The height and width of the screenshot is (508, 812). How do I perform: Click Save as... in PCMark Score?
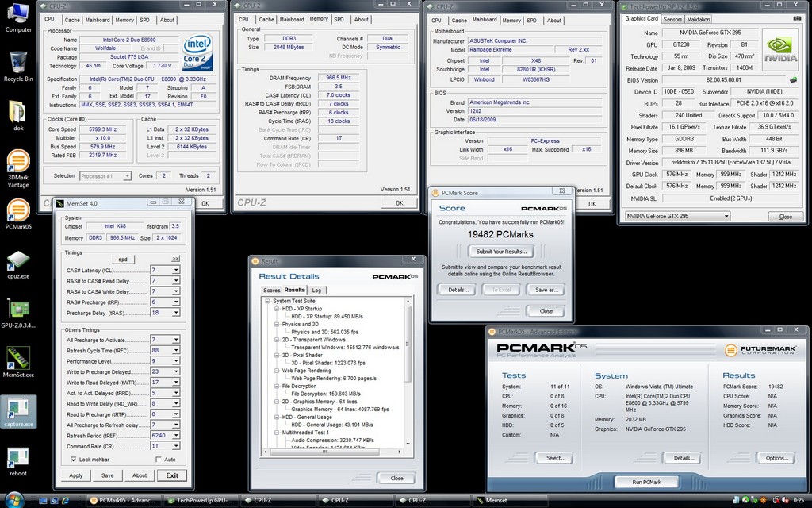[x=546, y=290]
